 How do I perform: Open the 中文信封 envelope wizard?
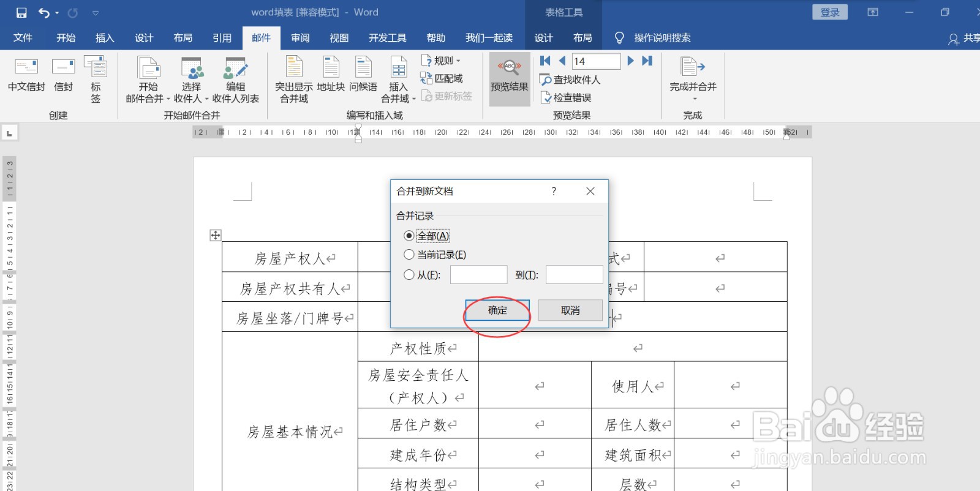pos(26,75)
